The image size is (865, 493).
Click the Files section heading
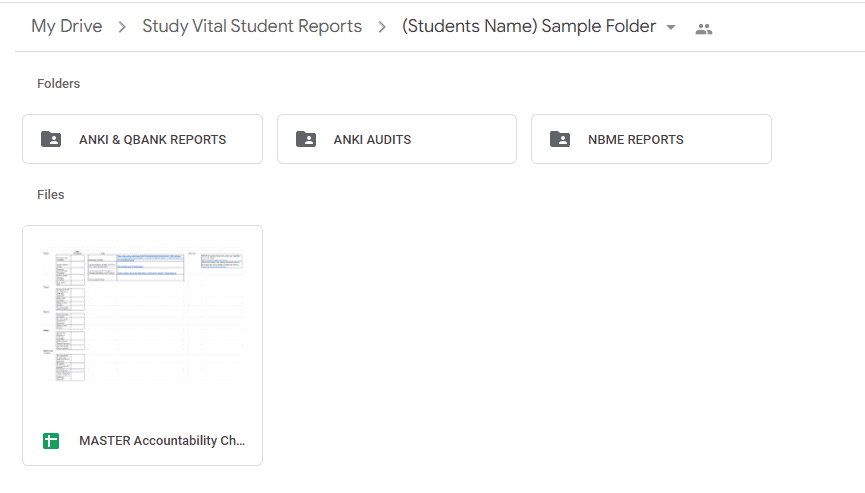click(x=51, y=195)
